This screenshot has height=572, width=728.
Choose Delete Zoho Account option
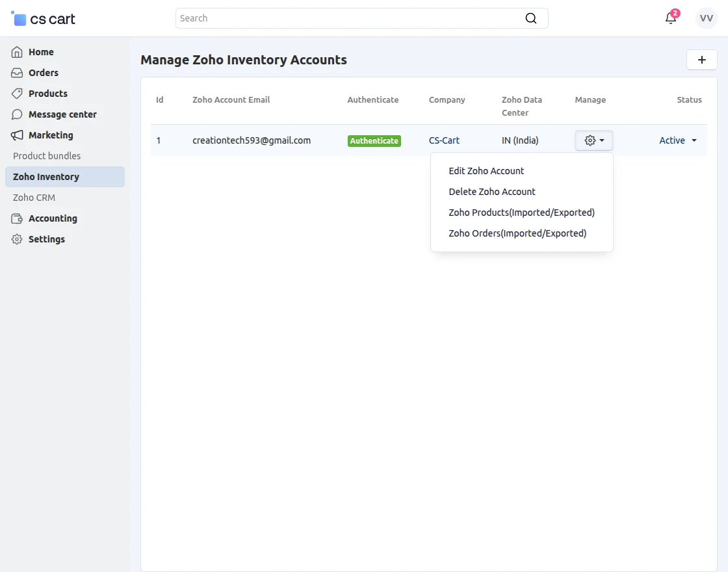tap(491, 191)
